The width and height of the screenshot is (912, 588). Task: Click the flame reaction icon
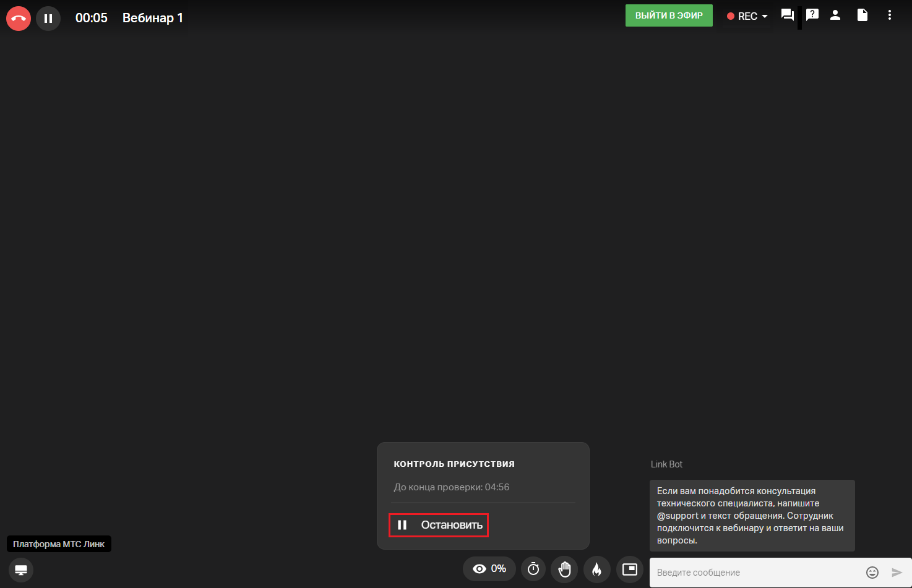point(597,569)
